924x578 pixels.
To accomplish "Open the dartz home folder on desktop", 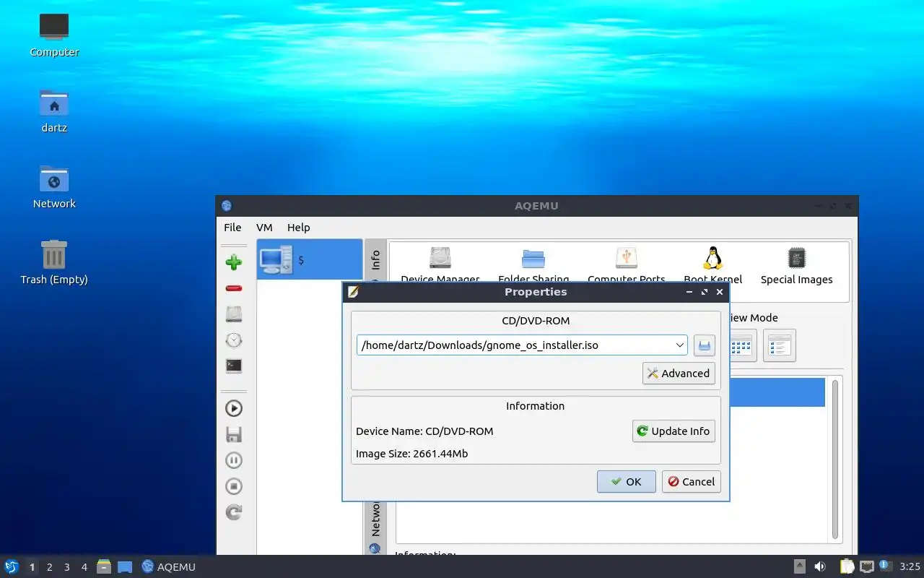I will click(54, 111).
